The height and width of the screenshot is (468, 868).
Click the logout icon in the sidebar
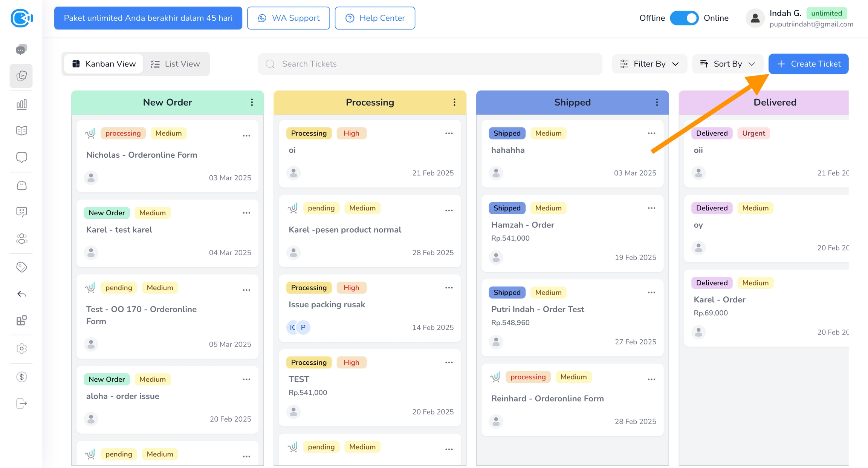pyautogui.click(x=21, y=404)
